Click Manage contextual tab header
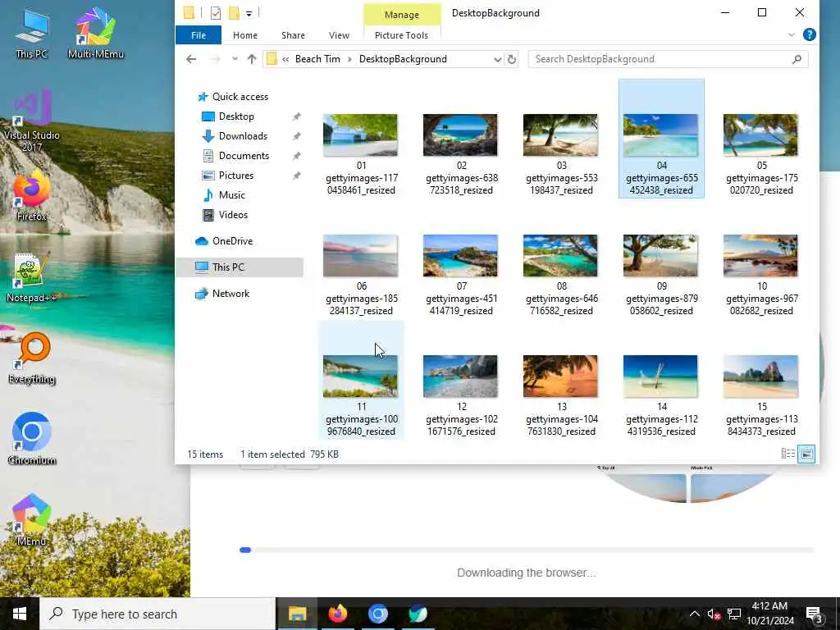840x630 pixels. pyautogui.click(x=402, y=15)
